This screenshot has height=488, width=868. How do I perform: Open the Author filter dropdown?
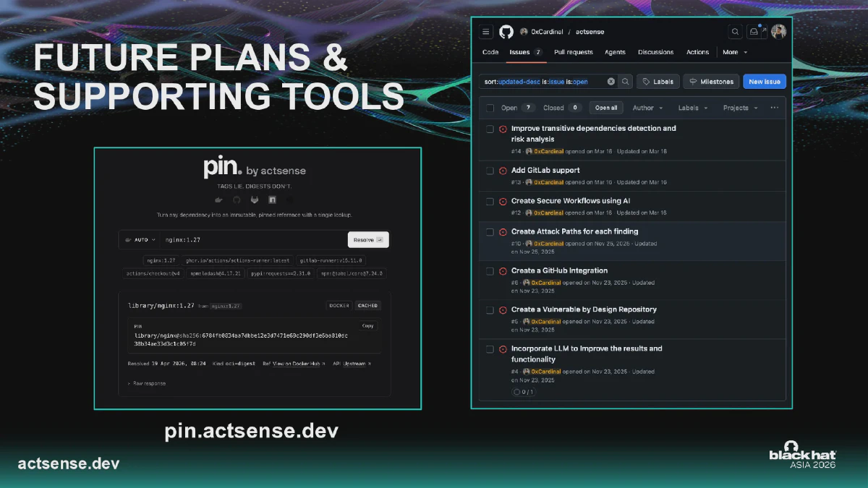coord(647,108)
